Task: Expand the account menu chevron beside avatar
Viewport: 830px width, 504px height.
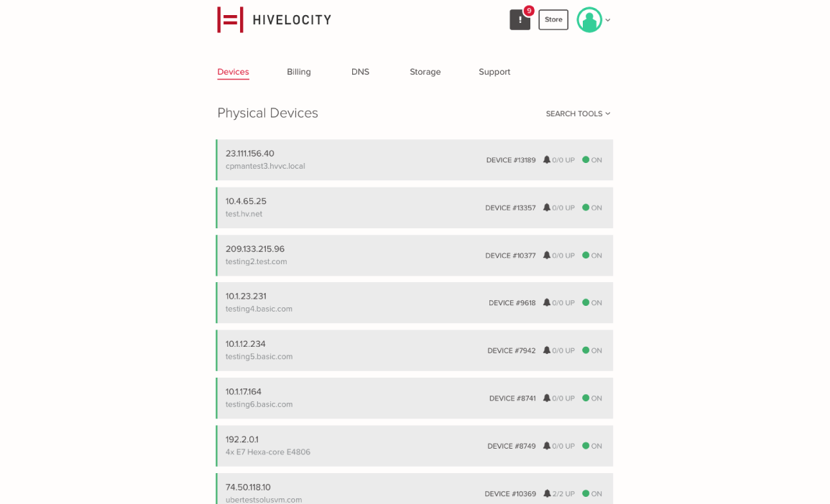Action: pyautogui.click(x=608, y=20)
